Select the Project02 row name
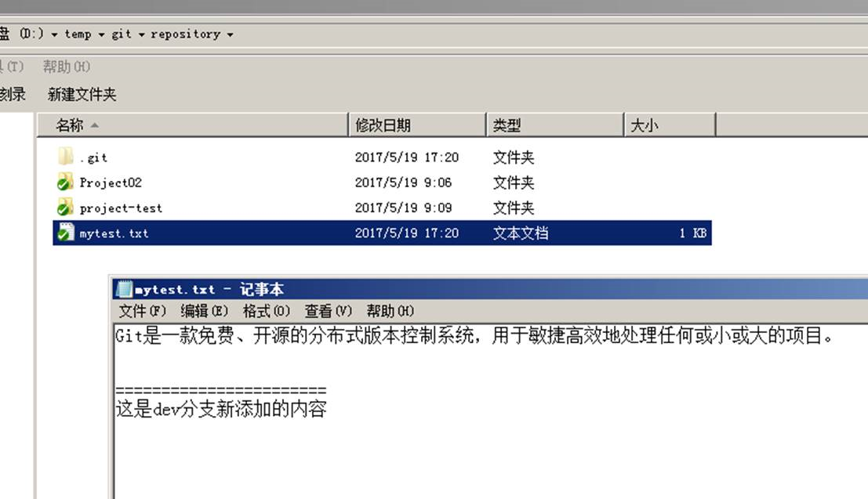868x499 pixels. (x=111, y=183)
